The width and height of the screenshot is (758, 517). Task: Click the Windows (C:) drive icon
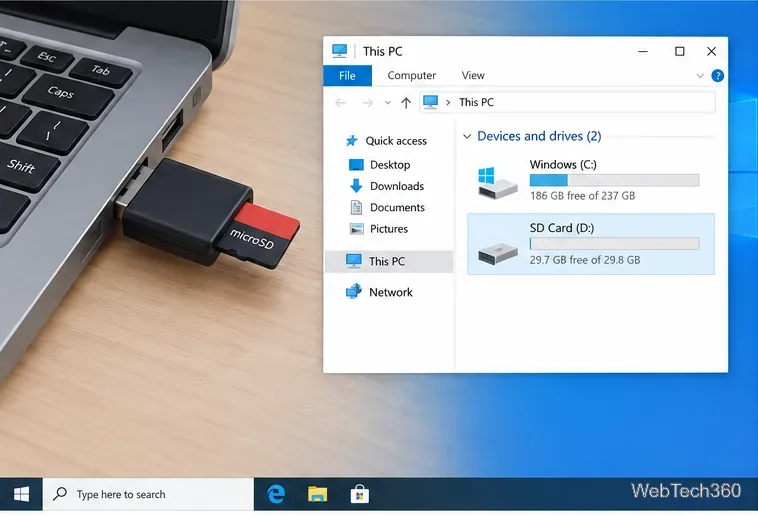497,182
